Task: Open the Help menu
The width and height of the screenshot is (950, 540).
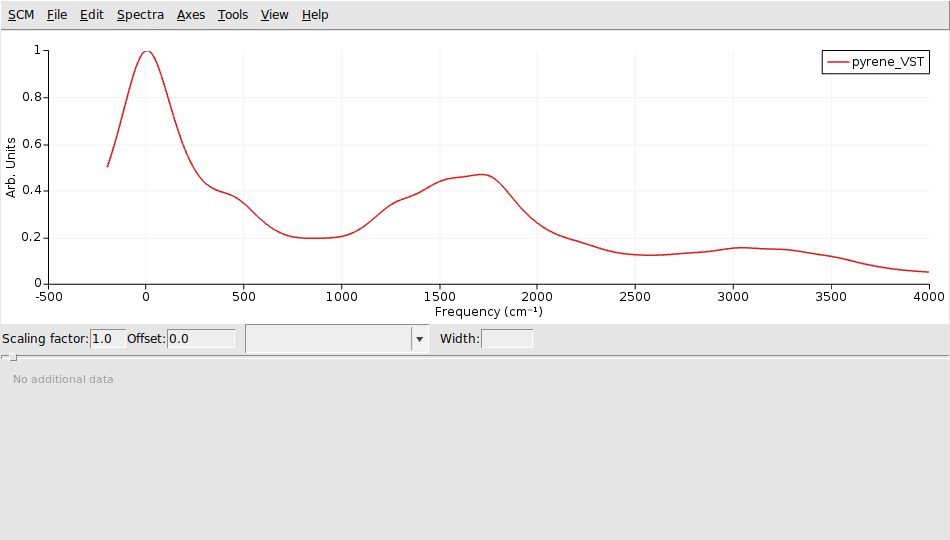Action: [315, 15]
